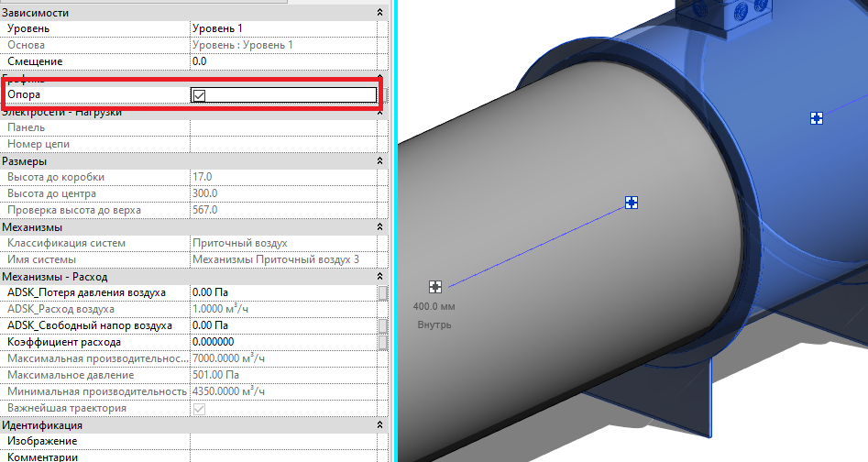Click the Смещение value field 0.0
868x462 pixels.
pyautogui.click(x=283, y=61)
